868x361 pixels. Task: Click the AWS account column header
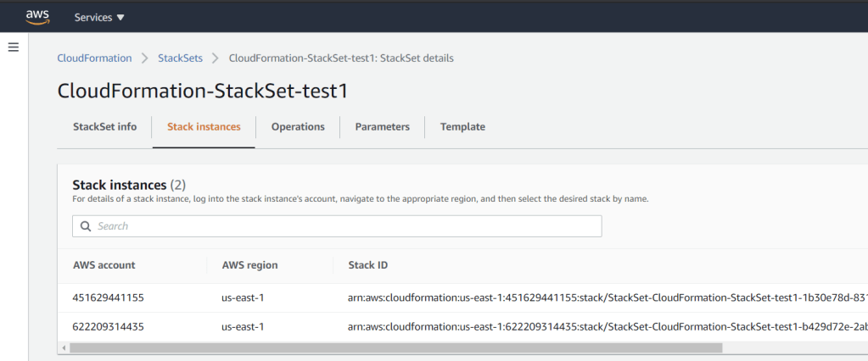coord(104,265)
